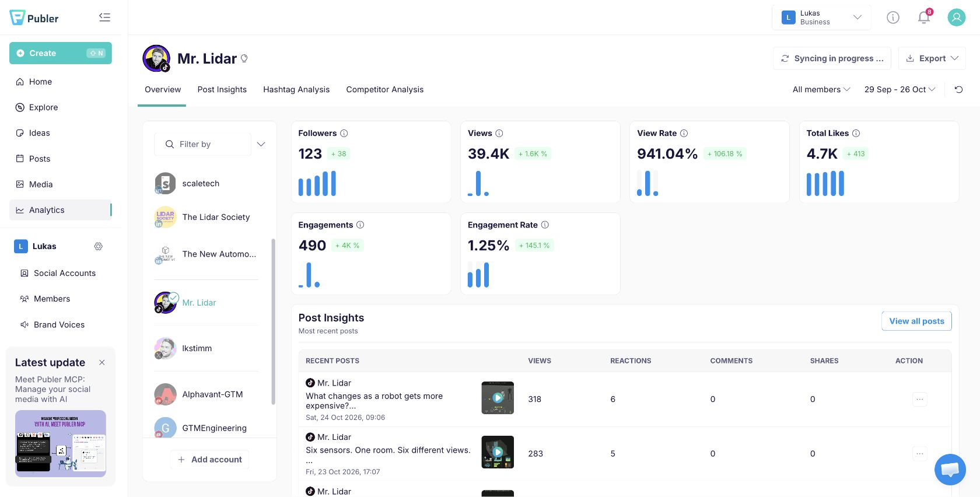The height and width of the screenshot is (497, 980).
Task: Click View all posts button
Action: (x=916, y=321)
